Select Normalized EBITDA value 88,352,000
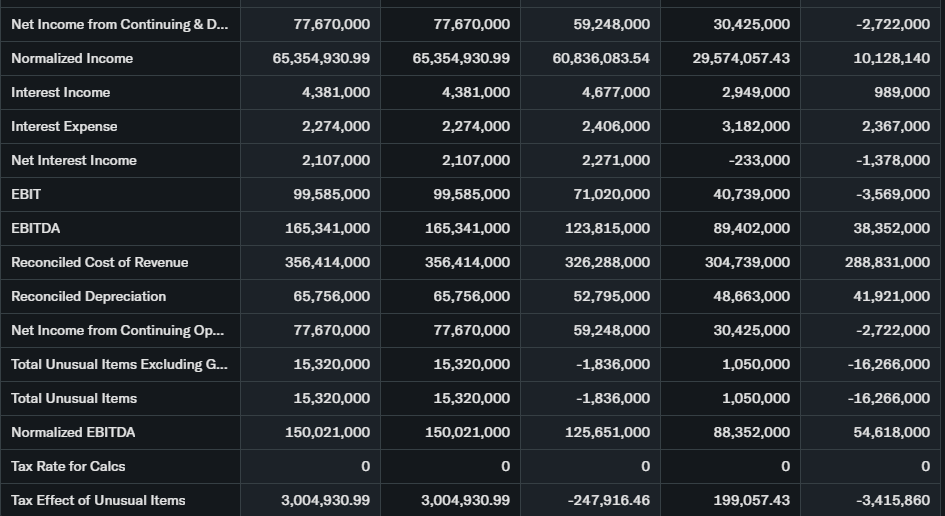 751,432
